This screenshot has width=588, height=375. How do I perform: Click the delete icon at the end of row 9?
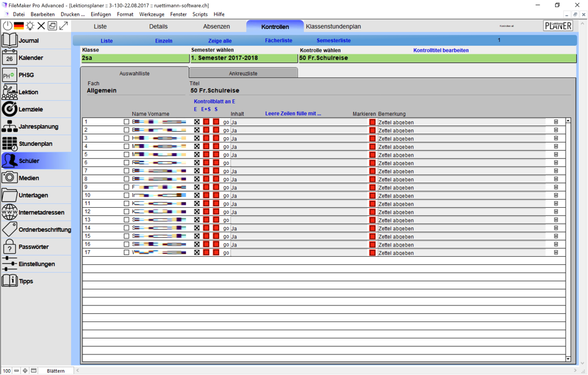(556, 187)
